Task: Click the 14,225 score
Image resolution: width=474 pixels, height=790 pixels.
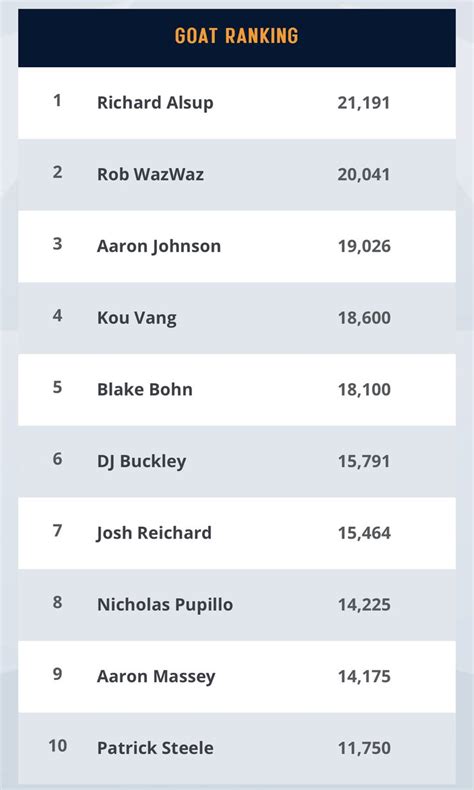Action: 364,605
